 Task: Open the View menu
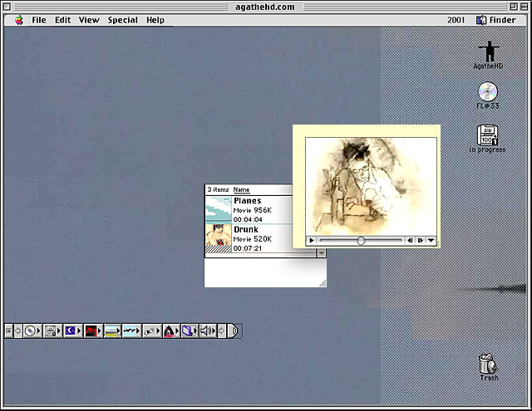point(89,20)
